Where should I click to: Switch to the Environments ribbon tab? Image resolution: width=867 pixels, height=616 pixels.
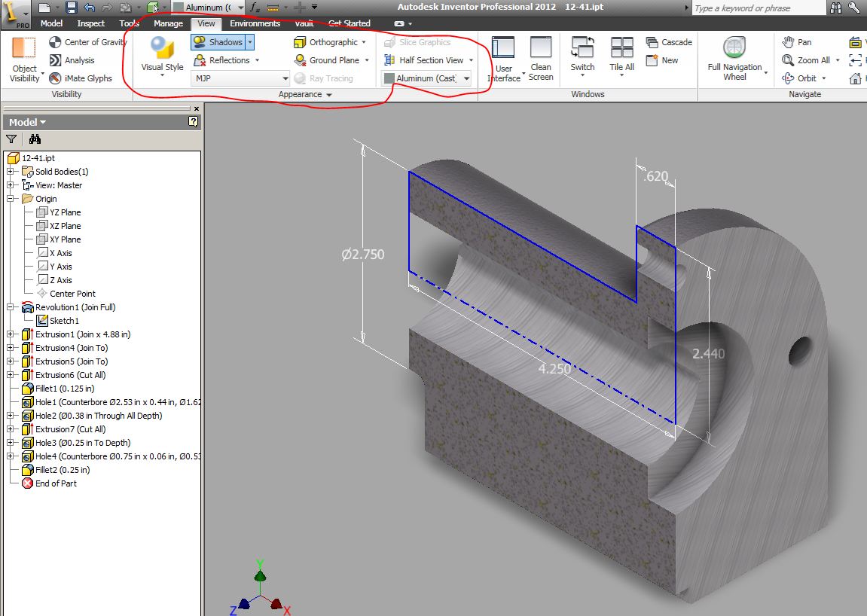pyautogui.click(x=255, y=23)
